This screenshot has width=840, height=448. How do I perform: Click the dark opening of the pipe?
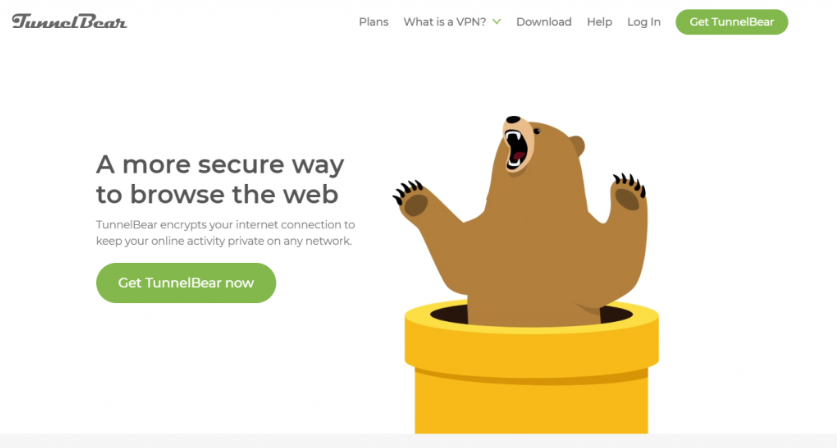(x=616, y=315)
